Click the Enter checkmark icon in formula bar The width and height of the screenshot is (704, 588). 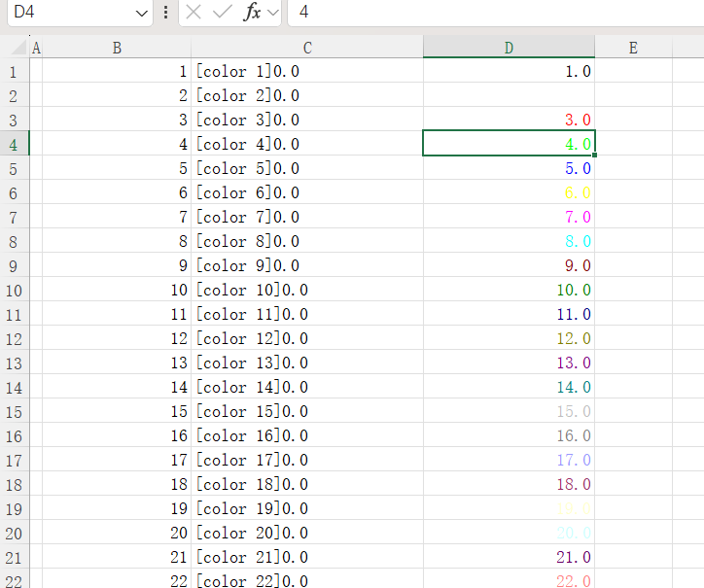click(x=223, y=13)
